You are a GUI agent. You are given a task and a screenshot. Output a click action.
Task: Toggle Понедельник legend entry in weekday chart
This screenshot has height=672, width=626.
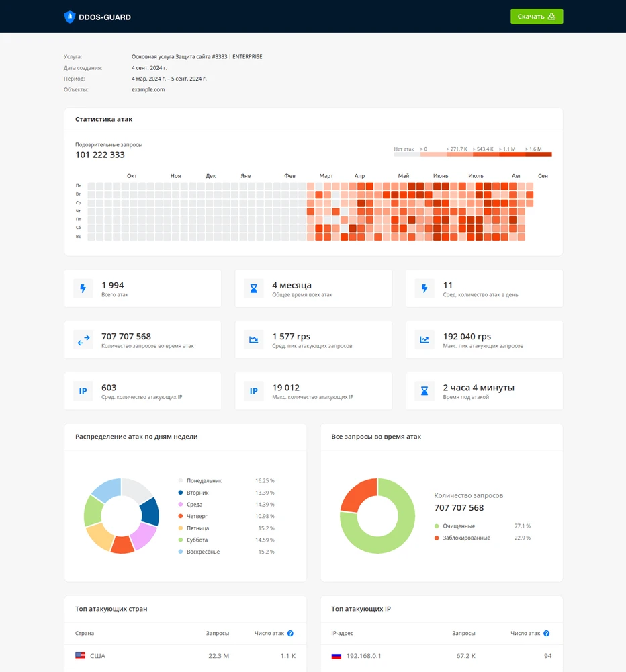204,481
